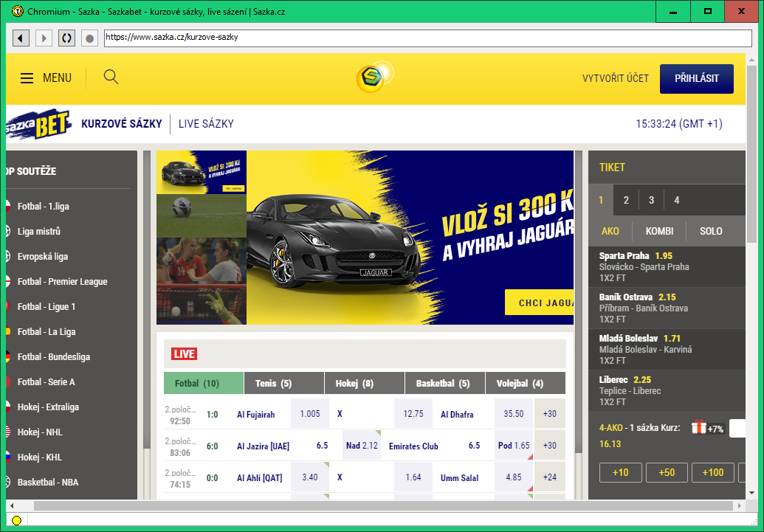Viewport: 764px width, 532px height.
Task: Switch to LIVE SÁZKY section
Action: 206,124
